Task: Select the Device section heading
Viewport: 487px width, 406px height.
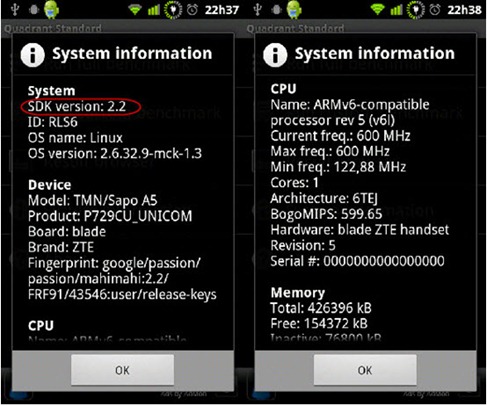Action: 50,185
